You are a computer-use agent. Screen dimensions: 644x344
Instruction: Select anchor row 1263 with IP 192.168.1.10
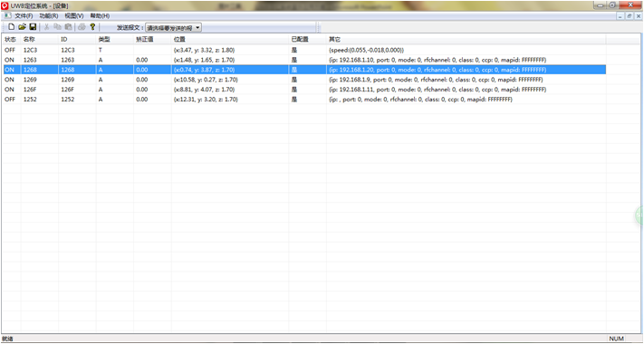pos(304,60)
